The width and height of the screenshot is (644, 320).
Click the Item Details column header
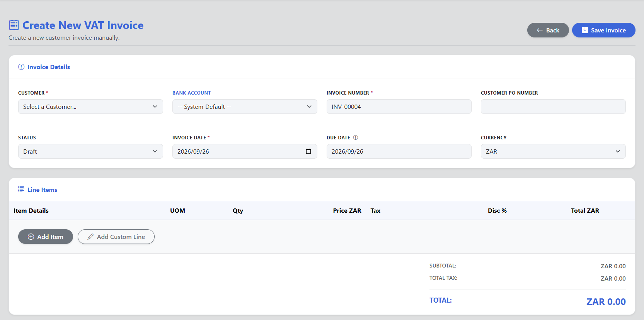coord(31,211)
